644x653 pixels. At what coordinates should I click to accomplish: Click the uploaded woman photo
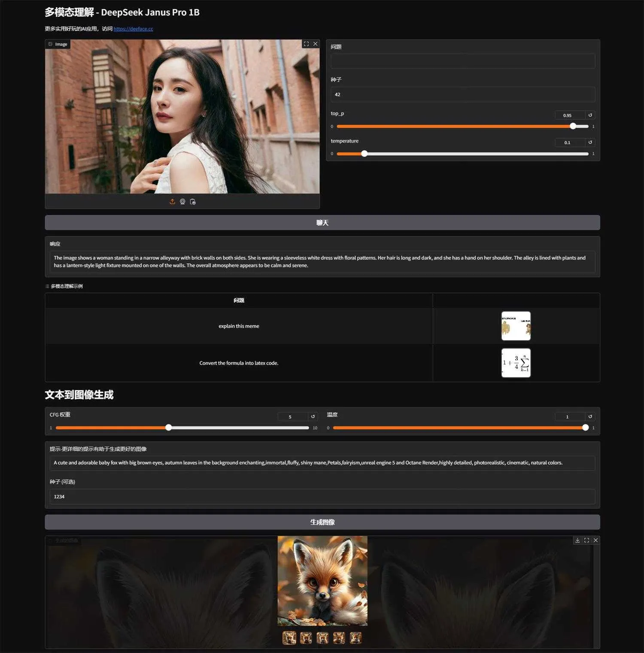pos(182,116)
